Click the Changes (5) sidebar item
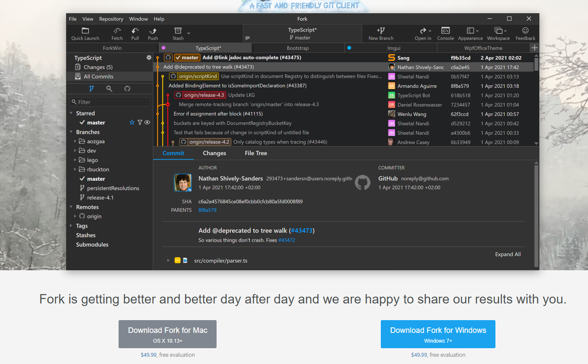The width and height of the screenshot is (588, 364). point(110,67)
